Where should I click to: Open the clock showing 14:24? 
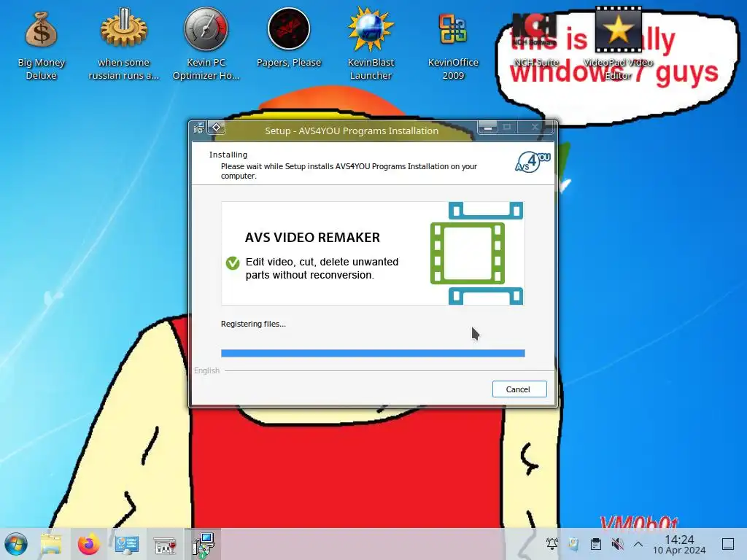pyautogui.click(x=679, y=544)
